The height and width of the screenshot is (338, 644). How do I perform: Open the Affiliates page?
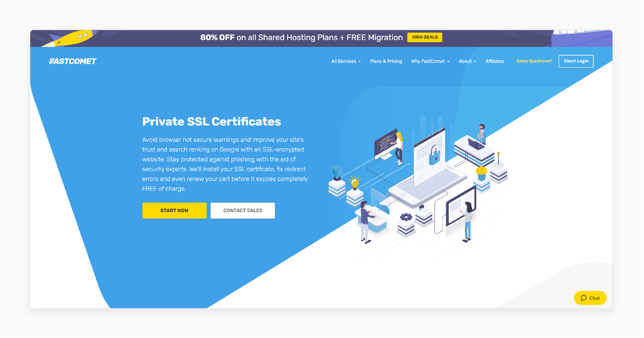(495, 61)
